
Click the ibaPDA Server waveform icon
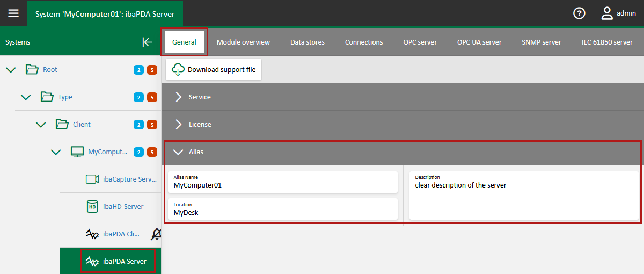click(x=92, y=261)
